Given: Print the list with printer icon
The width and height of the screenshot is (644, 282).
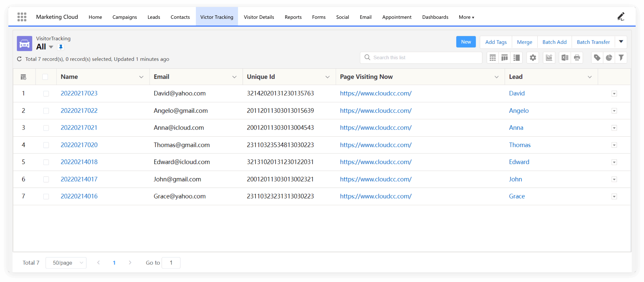Looking at the screenshot, I should point(577,58).
